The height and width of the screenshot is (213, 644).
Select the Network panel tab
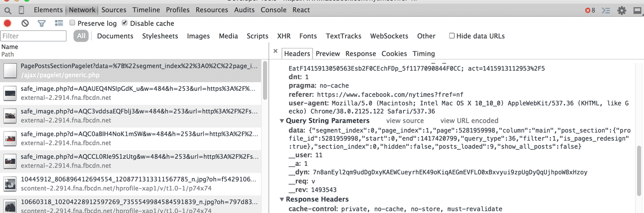click(x=82, y=10)
